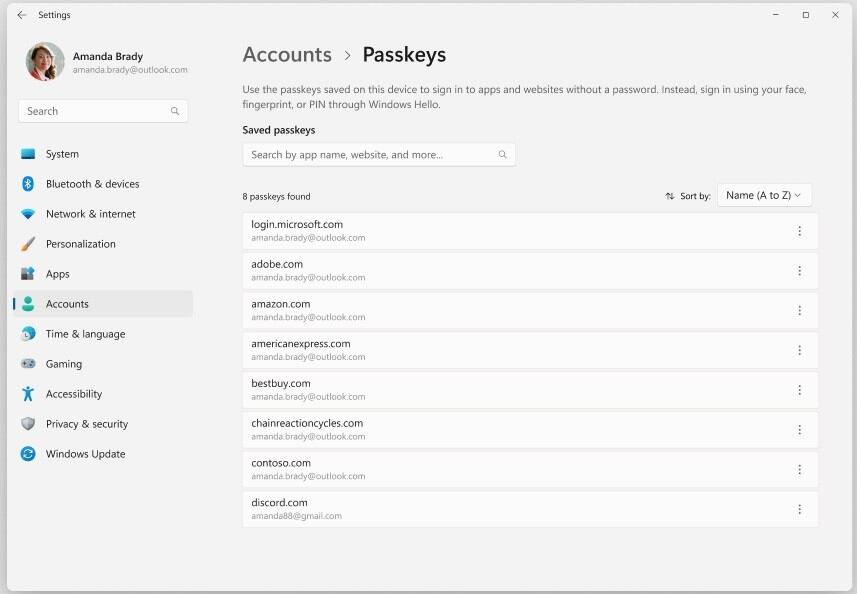The image size is (857, 594).
Task: Click Amanda Brady's profile picture
Action: click(45, 62)
